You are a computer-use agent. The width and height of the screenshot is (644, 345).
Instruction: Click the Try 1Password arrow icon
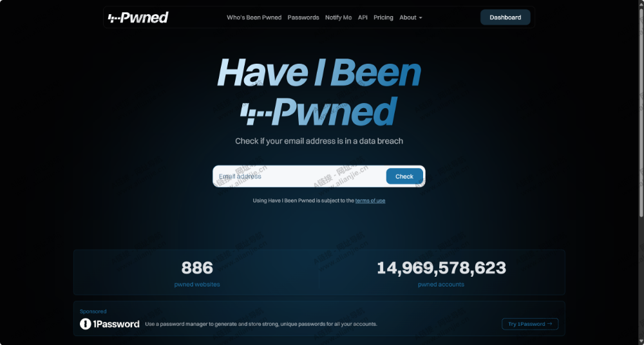click(x=549, y=324)
